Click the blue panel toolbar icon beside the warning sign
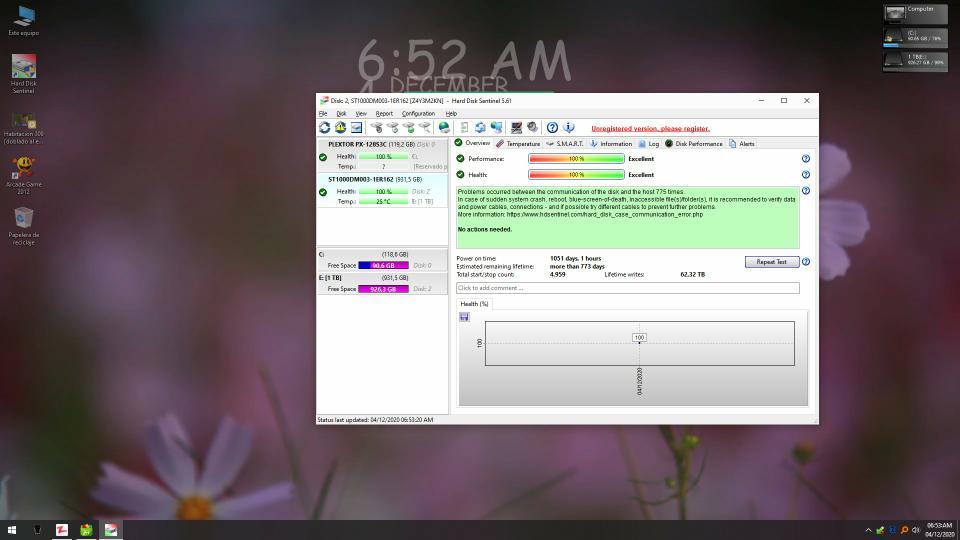The image size is (960, 540). pos(356,127)
